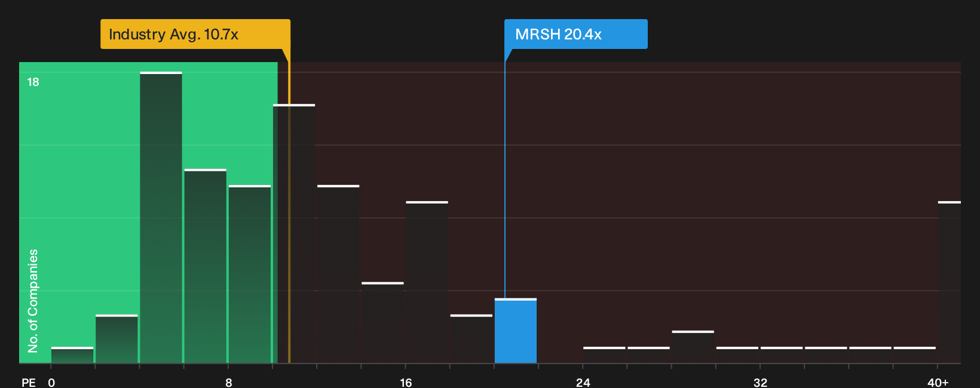Click the MRSH 20.4x label
The width and height of the screenshot is (980, 388).
(x=576, y=34)
